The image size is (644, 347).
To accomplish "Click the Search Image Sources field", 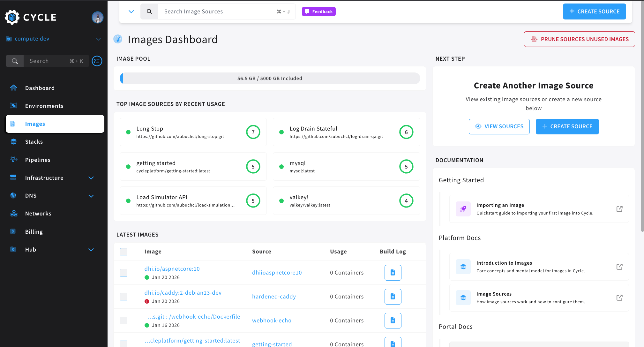I will [217, 11].
